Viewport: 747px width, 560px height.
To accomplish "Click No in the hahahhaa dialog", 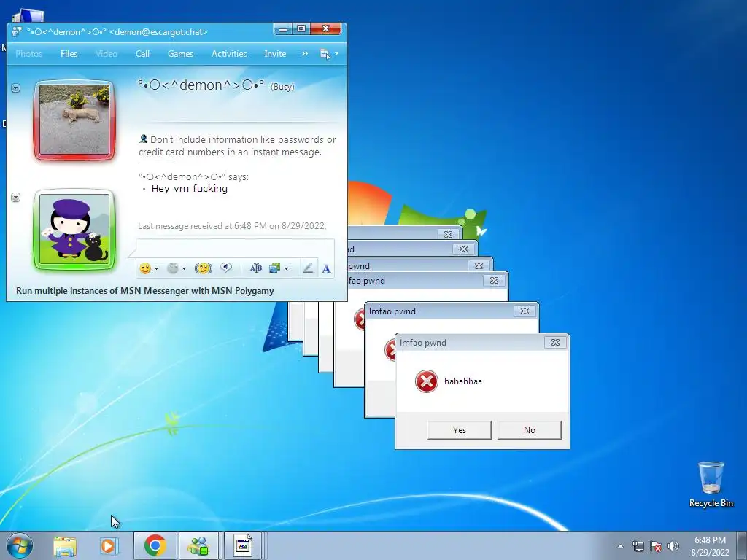I will pyautogui.click(x=530, y=430).
